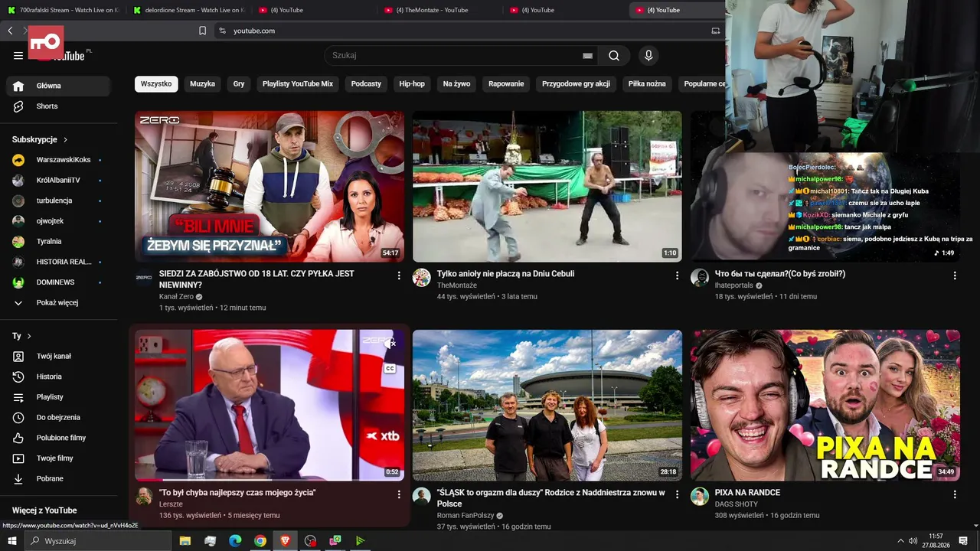Open Playlisty in the sidebar

[x=58, y=397]
